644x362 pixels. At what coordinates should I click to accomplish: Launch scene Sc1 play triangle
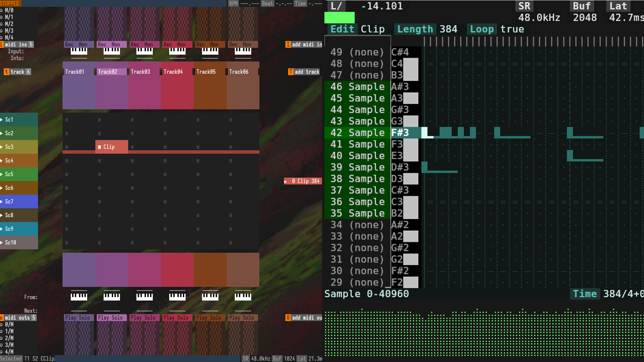[2, 120]
